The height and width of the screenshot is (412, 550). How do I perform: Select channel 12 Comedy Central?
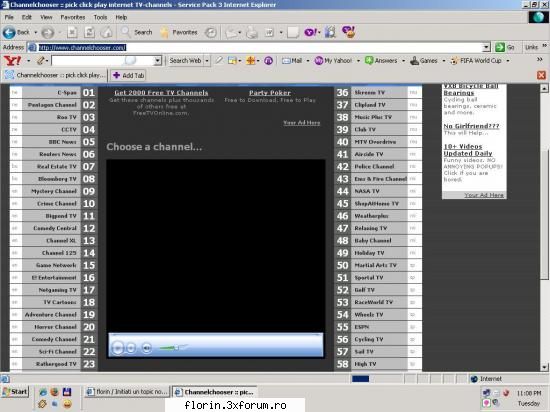coord(53,228)
